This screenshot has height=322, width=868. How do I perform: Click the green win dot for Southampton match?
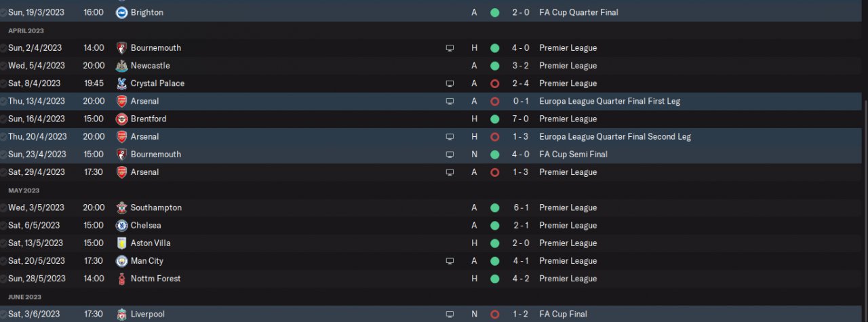[494, 207]
